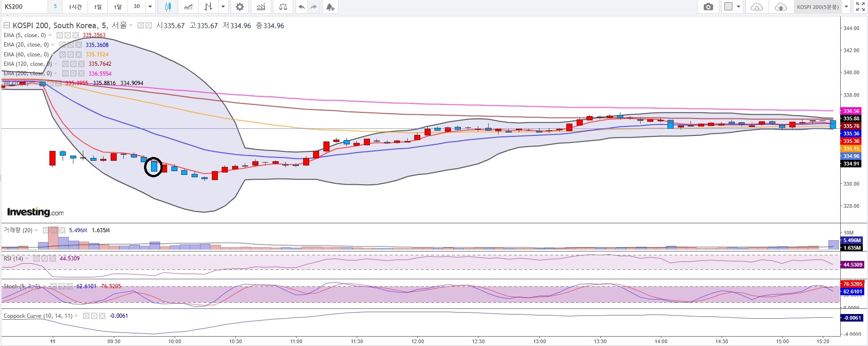This screenshot has width=868, height=346.
Task: Select the 1시간 interval
Action: (75, 7)
